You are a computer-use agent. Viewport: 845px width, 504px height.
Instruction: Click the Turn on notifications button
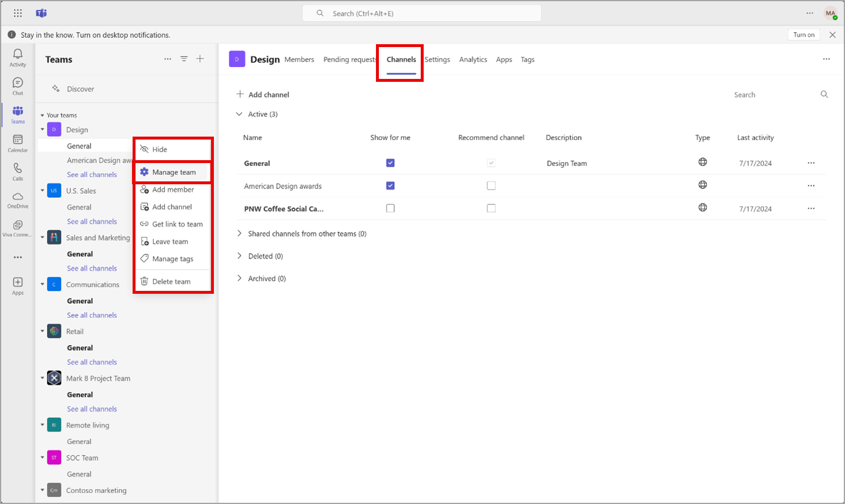click(x=803, y=35)
